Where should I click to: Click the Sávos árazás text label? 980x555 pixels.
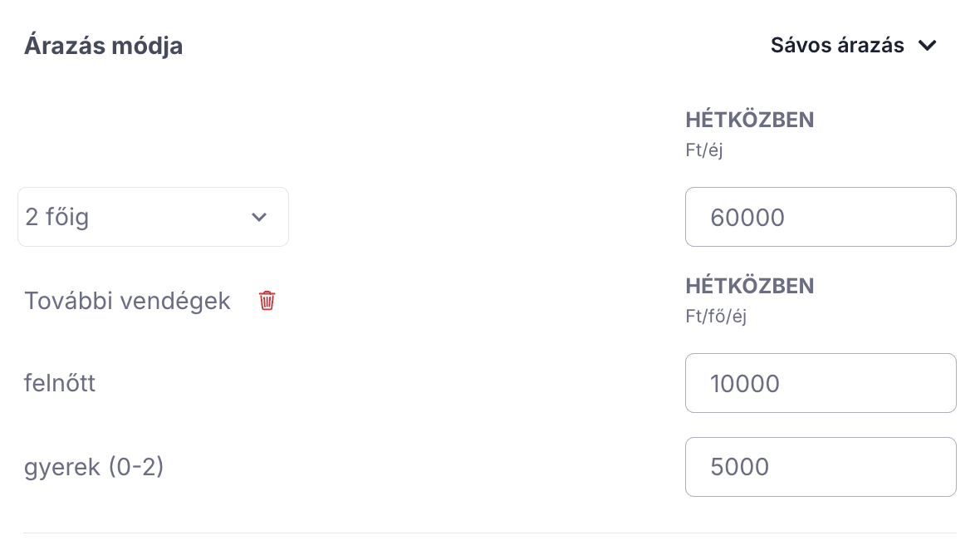[837, 45]
